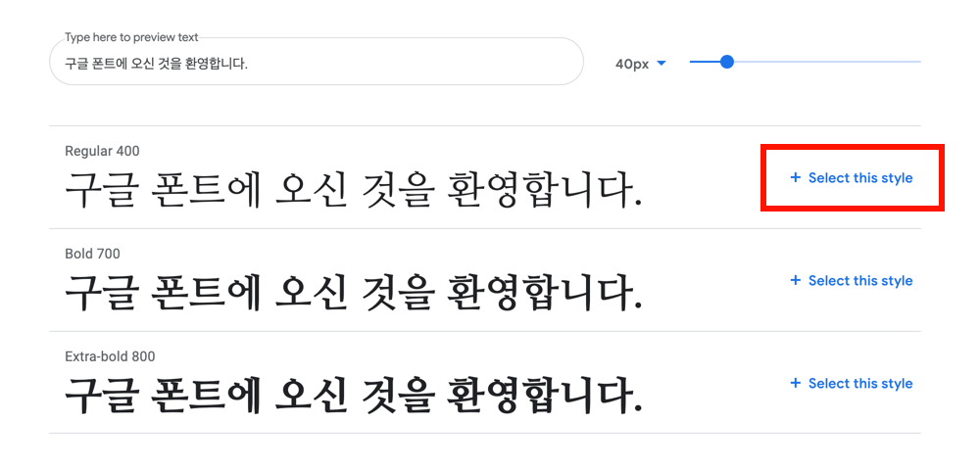Select this style for Extra-bold 800
Viewport: 980px width, 470px height.
[852, 383]
